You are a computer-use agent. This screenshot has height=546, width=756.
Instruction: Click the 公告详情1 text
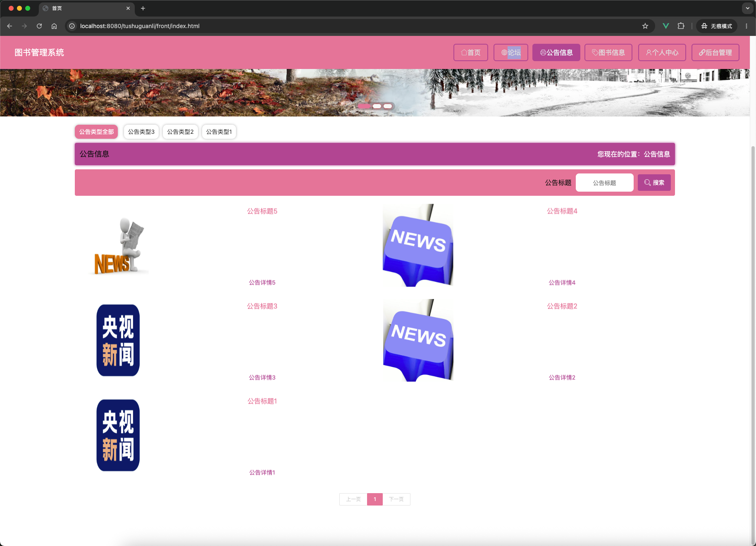262,472
